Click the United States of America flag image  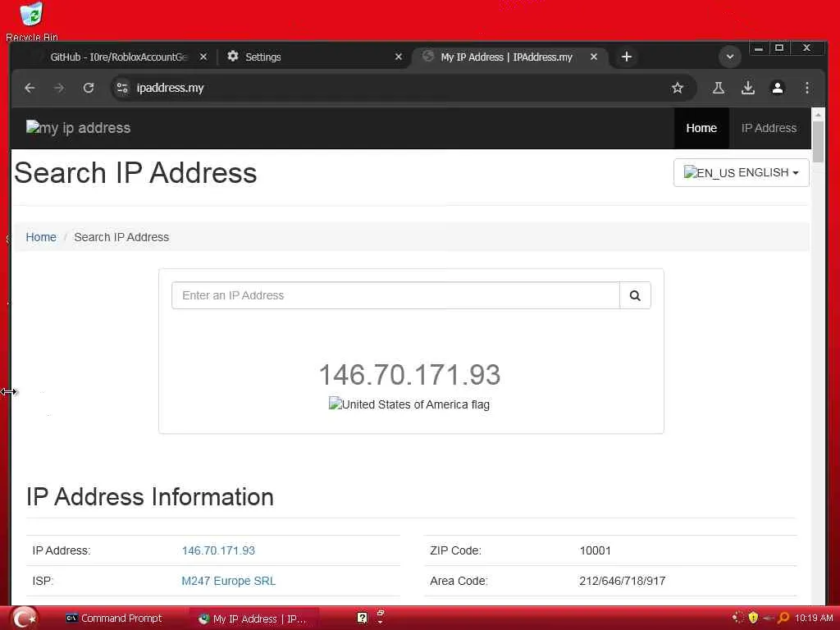click(409, 404)
